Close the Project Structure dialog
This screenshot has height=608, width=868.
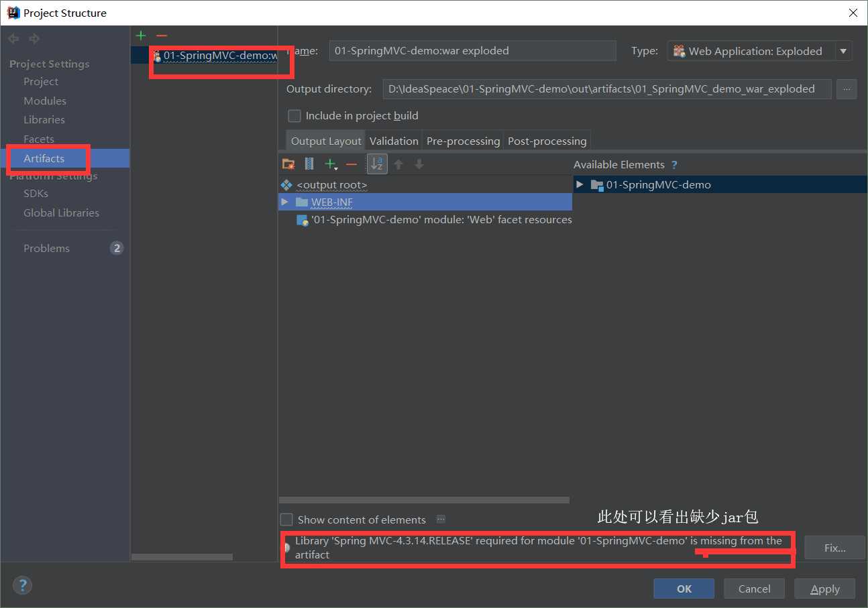(853, 13)
